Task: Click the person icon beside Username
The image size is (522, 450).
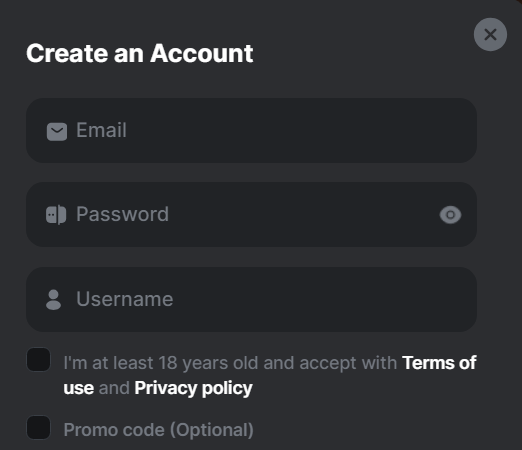Action: [x=53, y=300]
